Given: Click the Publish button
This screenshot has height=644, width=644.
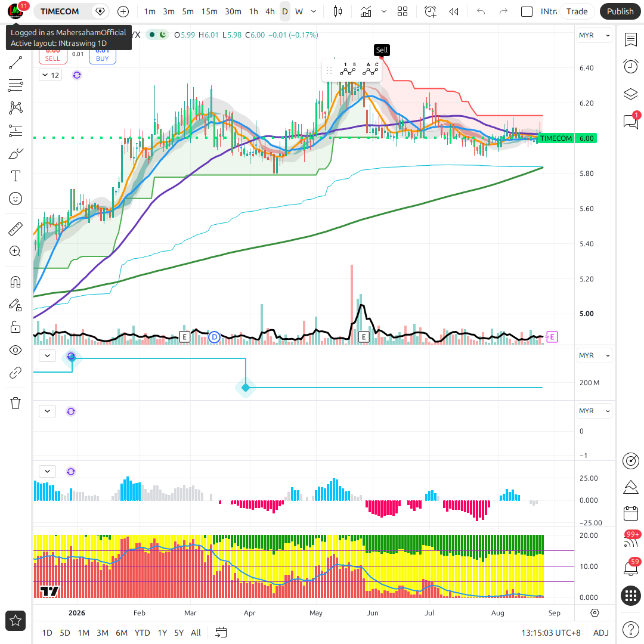Looking at the screenshot, I should coord(620,11).
